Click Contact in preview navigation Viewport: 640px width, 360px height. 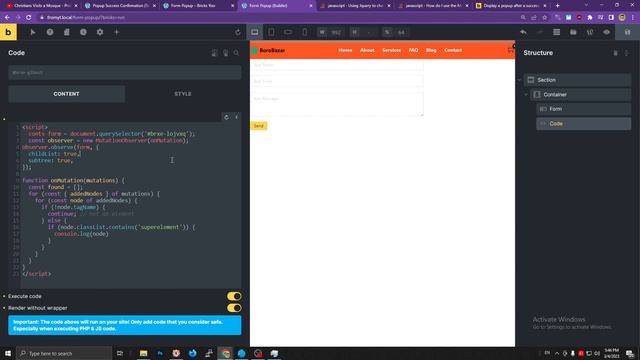(x=453, y=50)
